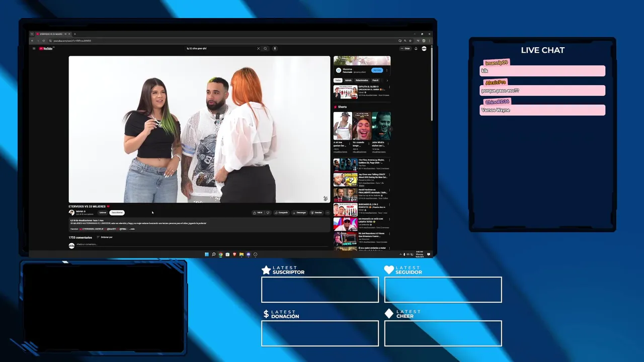
Task: Open Chrome from the taskbar
Action: click(220, 254)
